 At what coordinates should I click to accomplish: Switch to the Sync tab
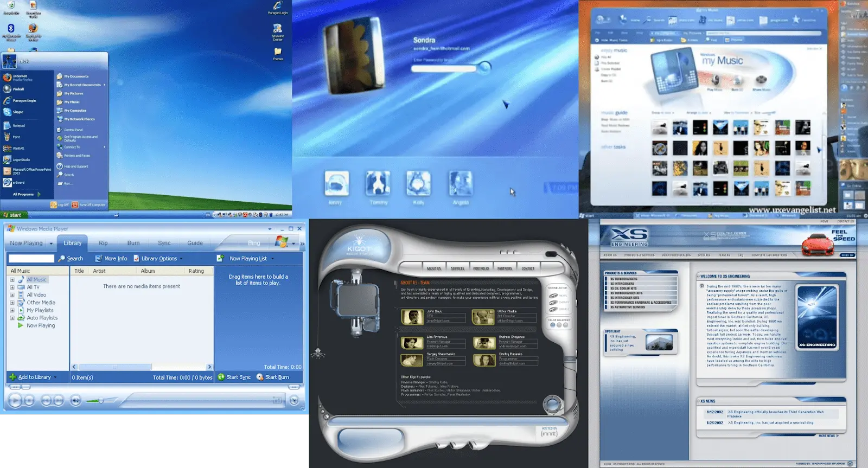[x=164, y=243]
